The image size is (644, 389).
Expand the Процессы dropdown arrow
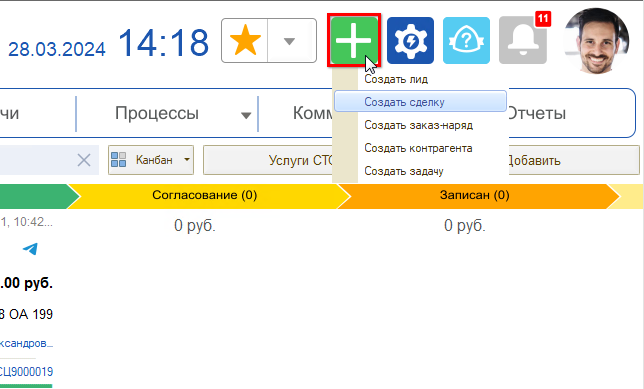pyautogui.click(x=246, y=115)
